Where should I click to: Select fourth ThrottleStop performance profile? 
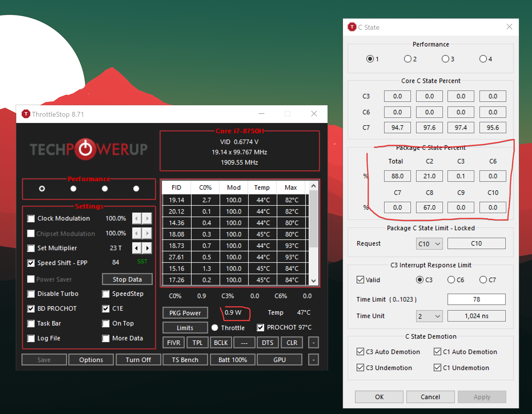(x=136, y=189)
